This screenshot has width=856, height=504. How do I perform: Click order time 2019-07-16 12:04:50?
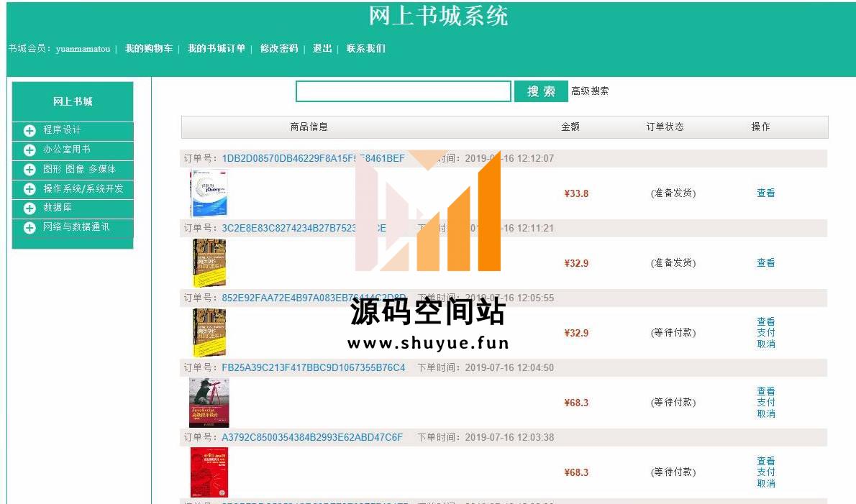click(x=509, y=368)
